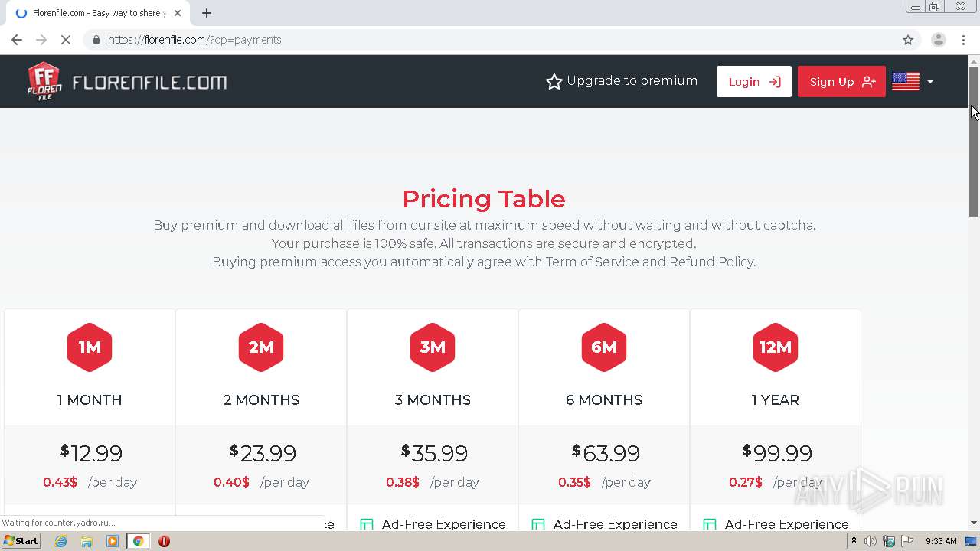This screenshot has width=980, height=551.
Task: Open Upgrade to premium link
Action: tap(621, 81)
